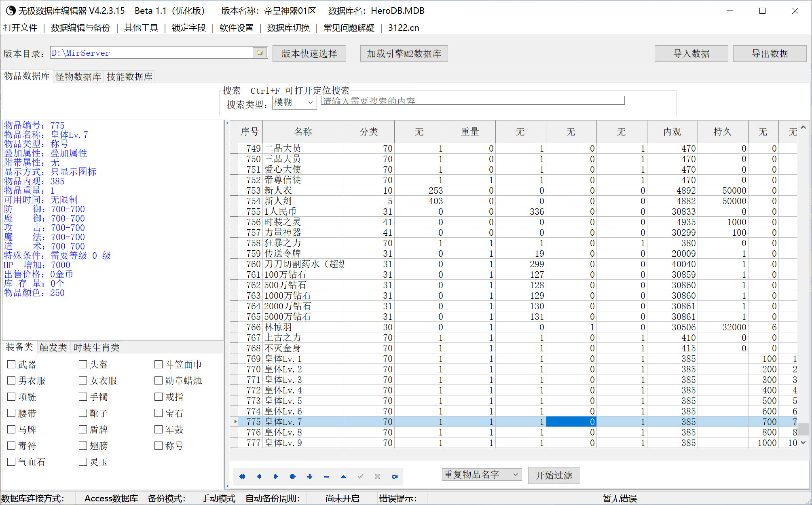Check the 手镯 checkbox
Viewport: 812px width, 505px height.
[83, 397]
